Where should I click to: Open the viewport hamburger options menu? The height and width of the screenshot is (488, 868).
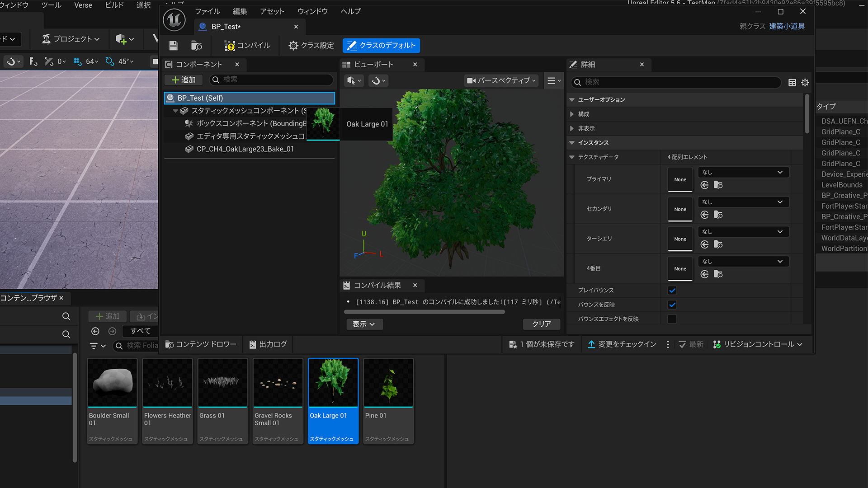(553, 81)
